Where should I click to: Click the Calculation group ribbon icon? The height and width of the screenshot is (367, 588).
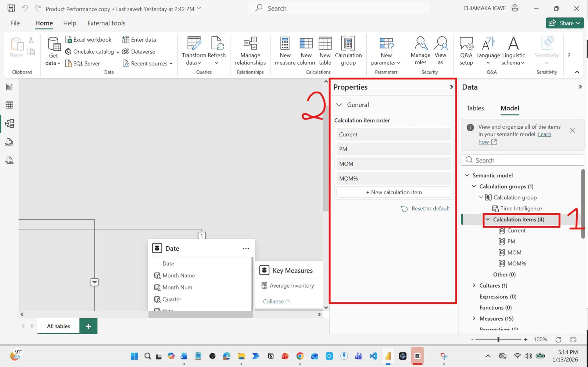click(348, 44)
